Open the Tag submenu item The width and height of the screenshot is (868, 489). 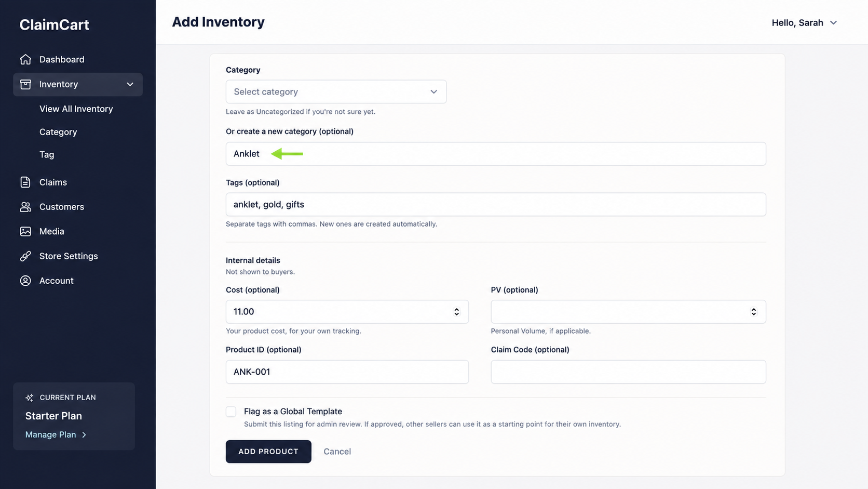coord(47,154)
